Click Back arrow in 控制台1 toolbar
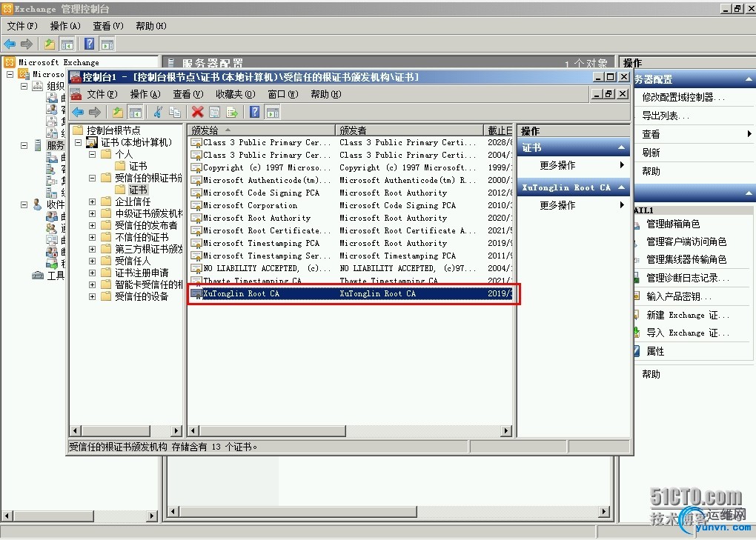This screenshot has width=756, height=540. (x=78, y=113)
